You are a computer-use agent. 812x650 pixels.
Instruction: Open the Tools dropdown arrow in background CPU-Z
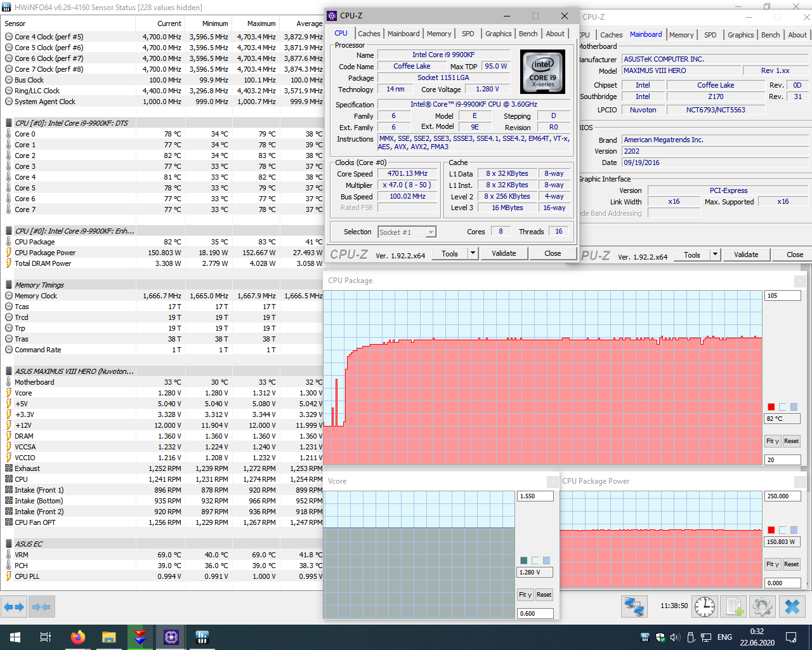(715, 255)
